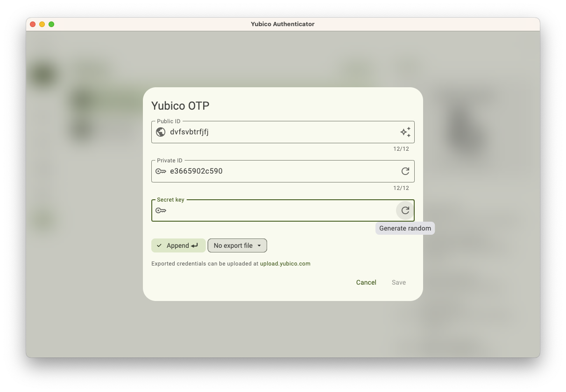Minimize the Yubico Authenticator window
The image size is (566, 392).
coord(42,24)
